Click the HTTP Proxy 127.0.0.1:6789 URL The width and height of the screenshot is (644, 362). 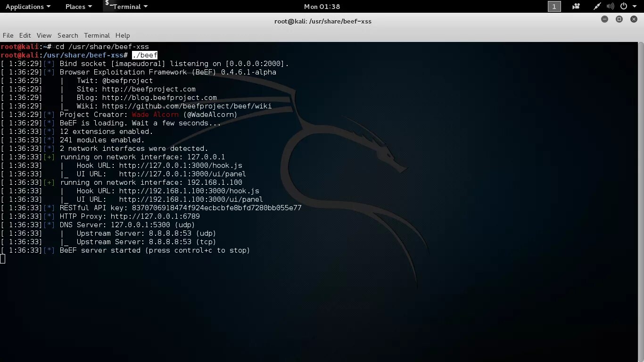click(155, 216)
